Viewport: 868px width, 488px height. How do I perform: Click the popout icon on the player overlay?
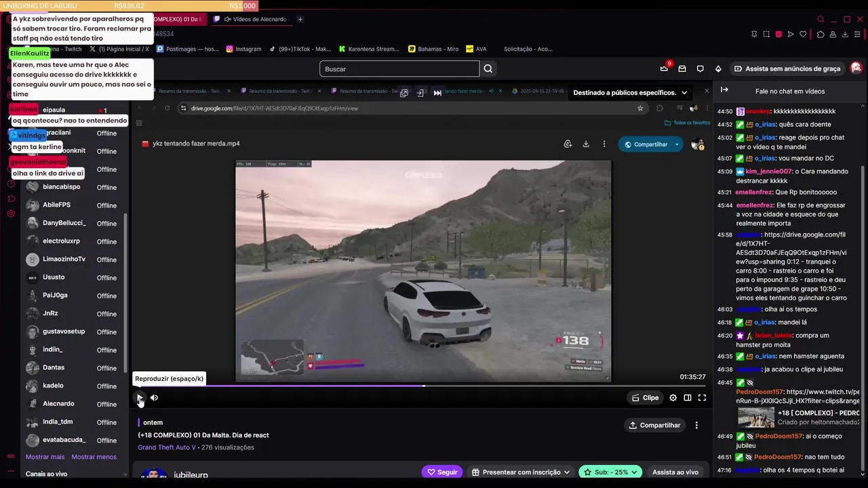pyautogui.click(x=404, y=93)
